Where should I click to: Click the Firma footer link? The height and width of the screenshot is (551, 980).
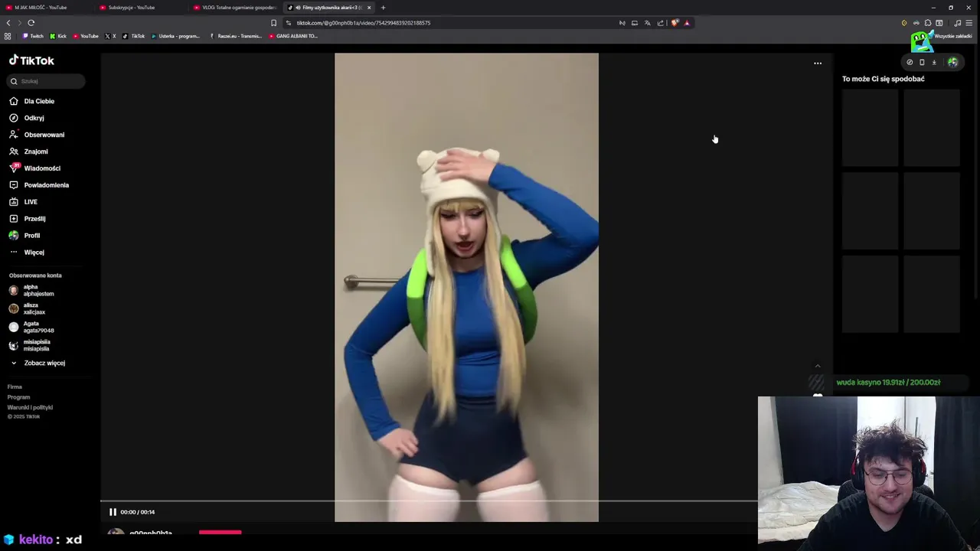pyautogui.click(x=15, y=387)
